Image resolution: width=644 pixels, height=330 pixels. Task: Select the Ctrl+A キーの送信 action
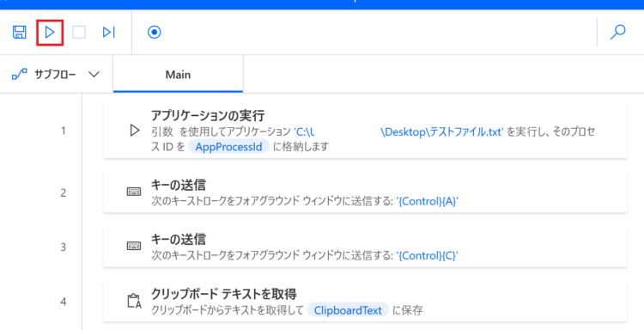(365, 192)
